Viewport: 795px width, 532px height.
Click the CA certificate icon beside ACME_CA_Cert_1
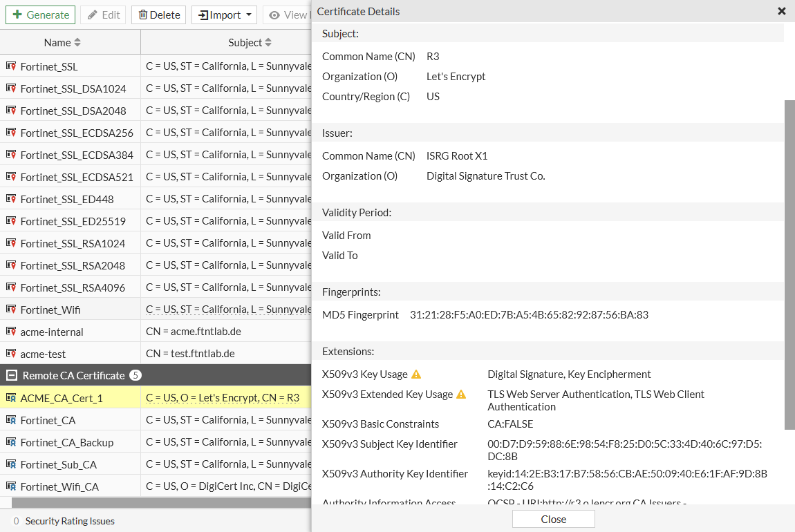point(11,398)
